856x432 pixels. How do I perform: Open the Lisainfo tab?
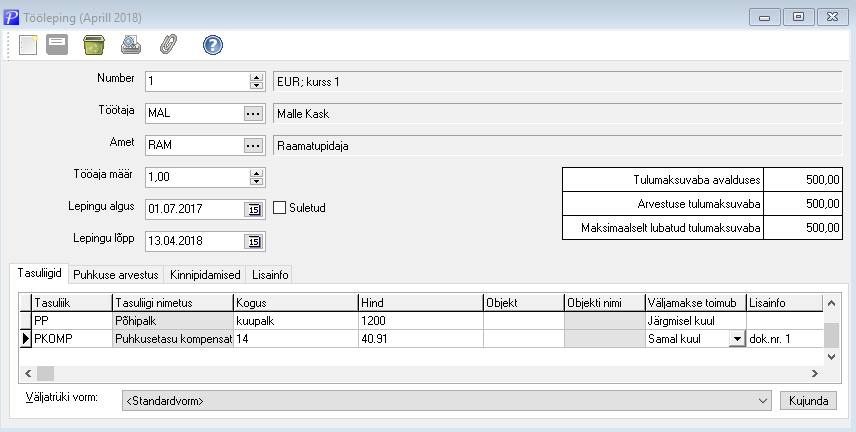pos(270,275)
